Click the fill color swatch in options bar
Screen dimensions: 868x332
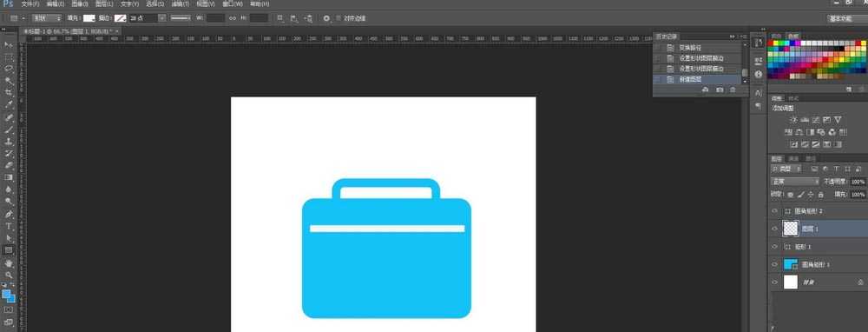click(x=89, y=18)
